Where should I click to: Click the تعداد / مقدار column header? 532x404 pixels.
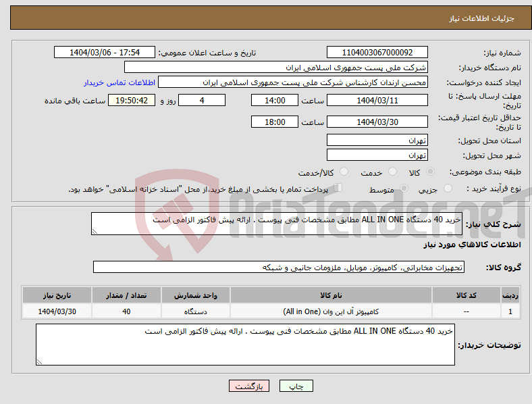coord(126,295)
